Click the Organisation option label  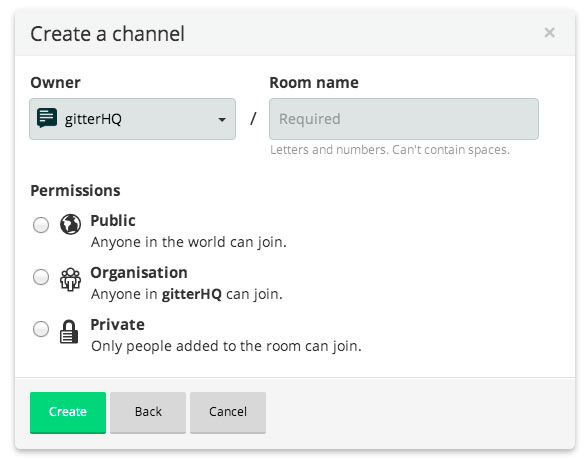point(139,272)
